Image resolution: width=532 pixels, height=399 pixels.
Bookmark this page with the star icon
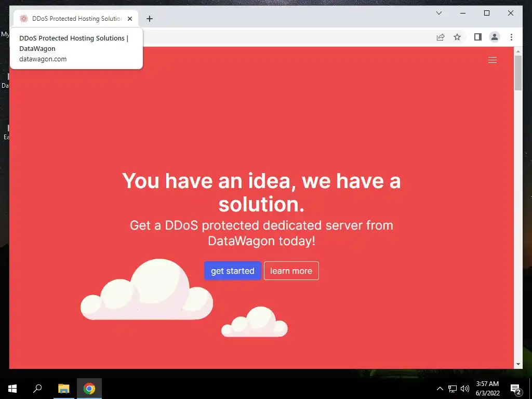coord(457,37)
